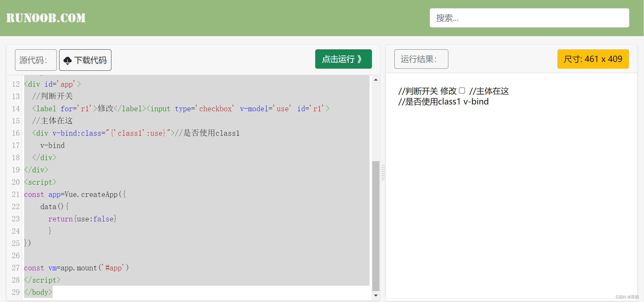Click line 20 opening script tag
Viewport: 644px width, 302px height.
tap(40, 182)
